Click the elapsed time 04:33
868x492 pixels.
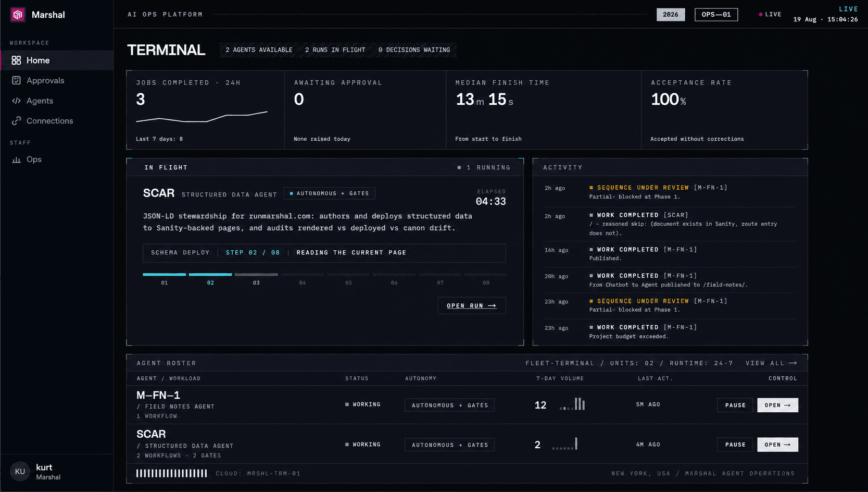[x=490, y=202]
